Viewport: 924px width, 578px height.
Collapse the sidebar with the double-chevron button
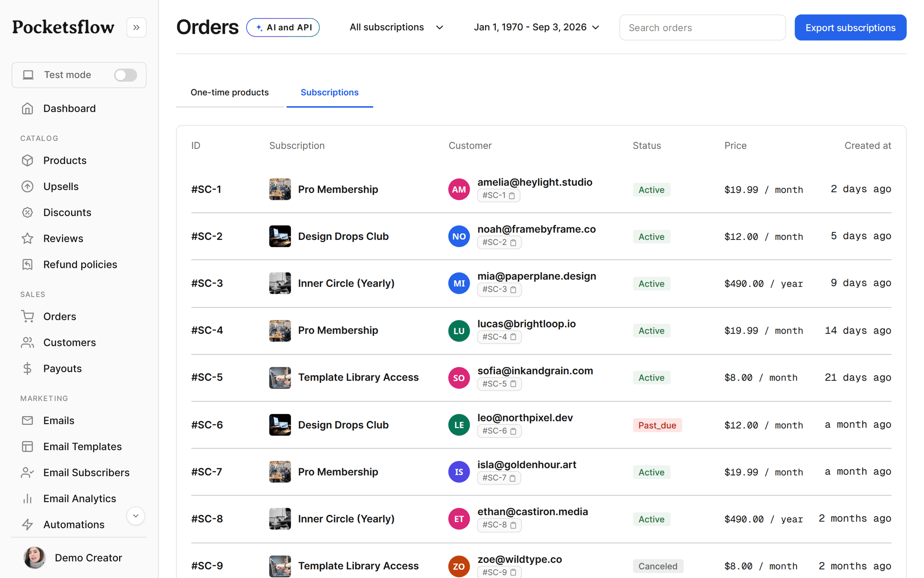point(136,28)
